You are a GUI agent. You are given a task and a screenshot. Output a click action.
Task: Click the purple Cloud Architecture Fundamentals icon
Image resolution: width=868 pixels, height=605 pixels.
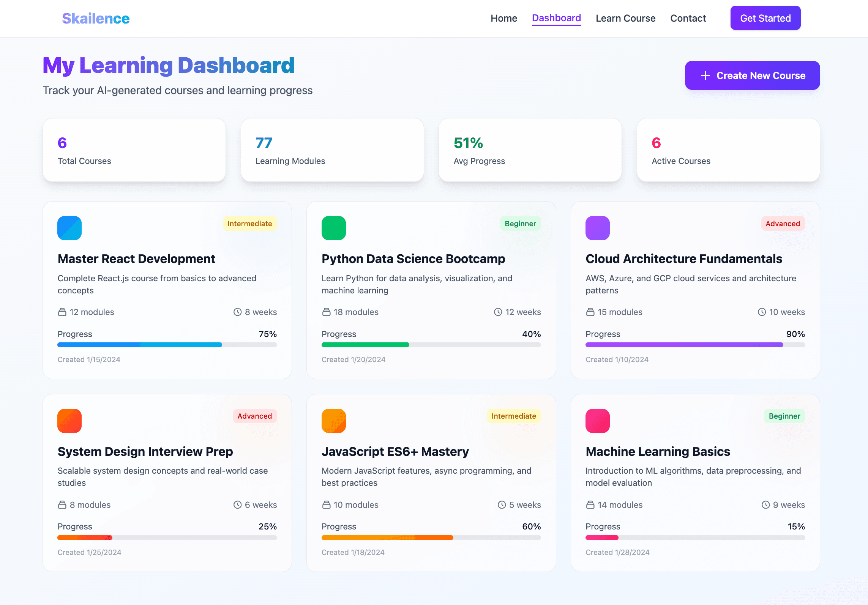[x=597, y=228]
